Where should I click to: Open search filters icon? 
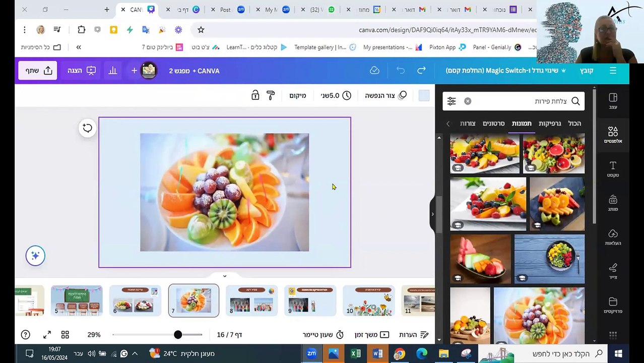tap(452, 101)
